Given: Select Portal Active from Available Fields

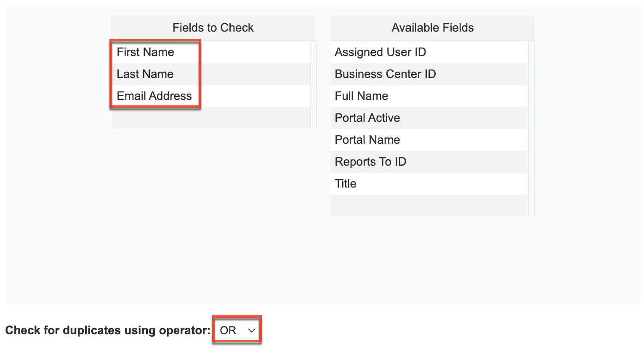Looking at the screenshot, I should (x=367, y=118).
